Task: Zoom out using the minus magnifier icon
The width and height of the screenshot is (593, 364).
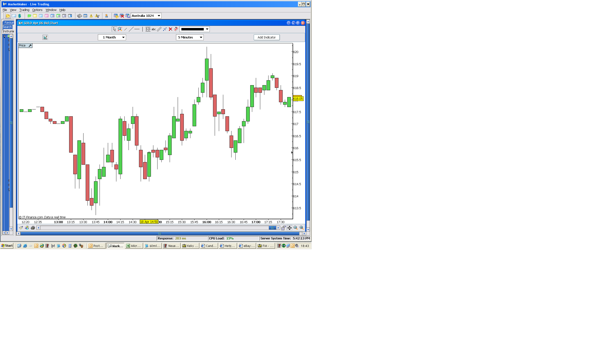Action: [296, 228]
